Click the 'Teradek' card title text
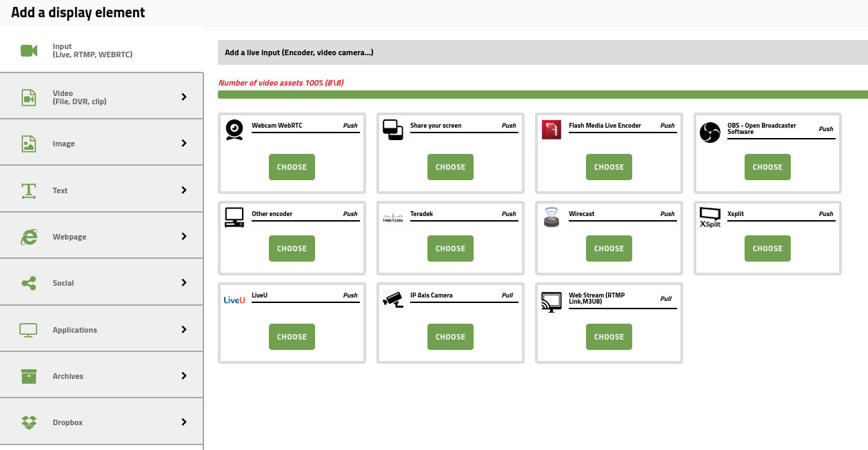Image resolution: width=868 pixels, height=450 pixels. coord(421,214)
